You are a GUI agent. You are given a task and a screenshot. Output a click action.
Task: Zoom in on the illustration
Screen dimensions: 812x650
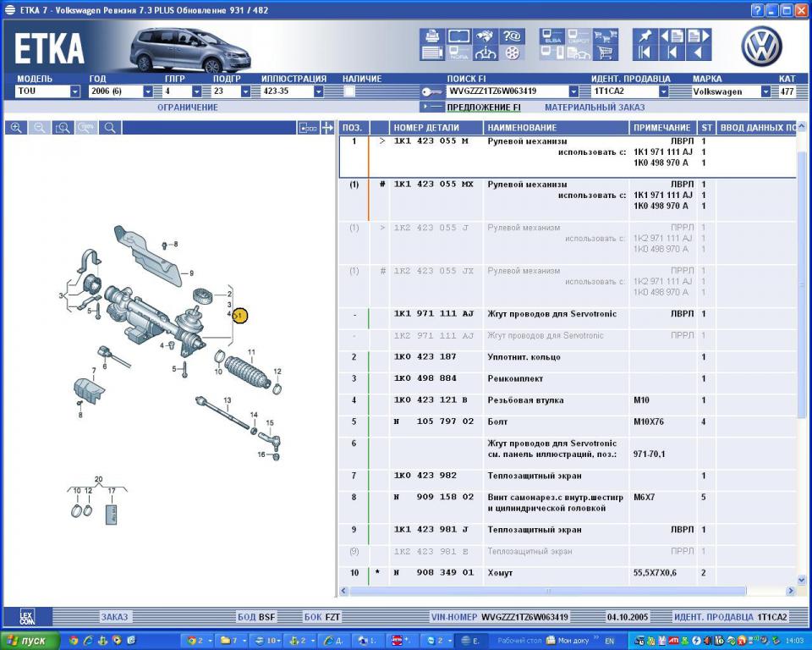[16, 128]
